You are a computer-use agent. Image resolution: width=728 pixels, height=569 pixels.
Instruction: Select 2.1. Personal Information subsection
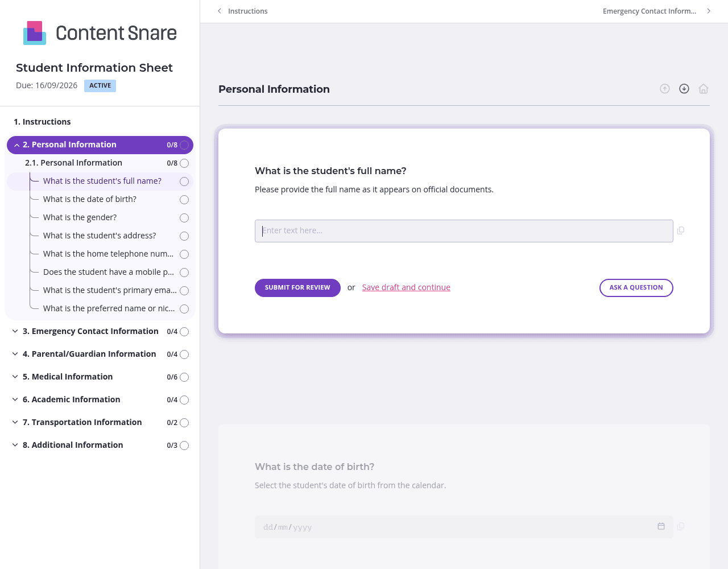(73, 163)
